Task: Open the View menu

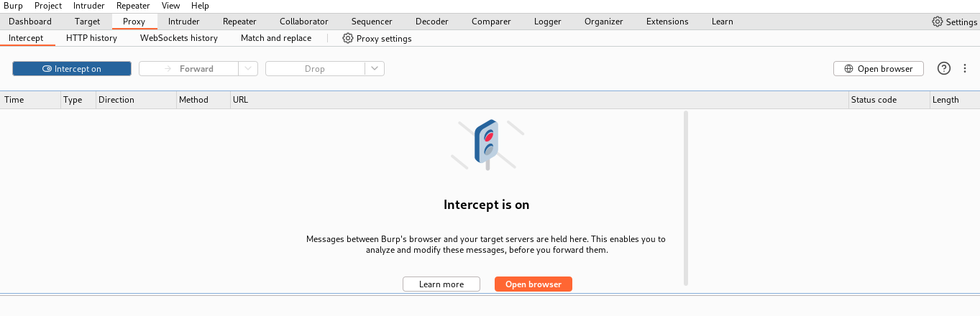Action: (171, 6)
